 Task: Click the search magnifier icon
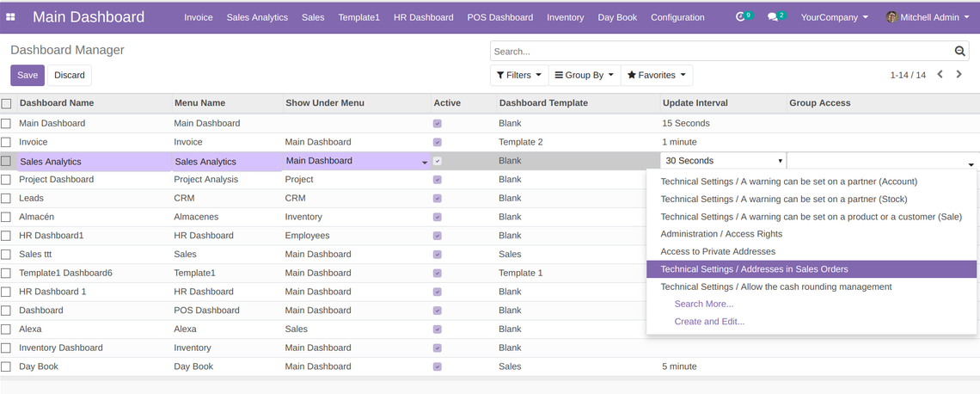[x=960, y=52]
